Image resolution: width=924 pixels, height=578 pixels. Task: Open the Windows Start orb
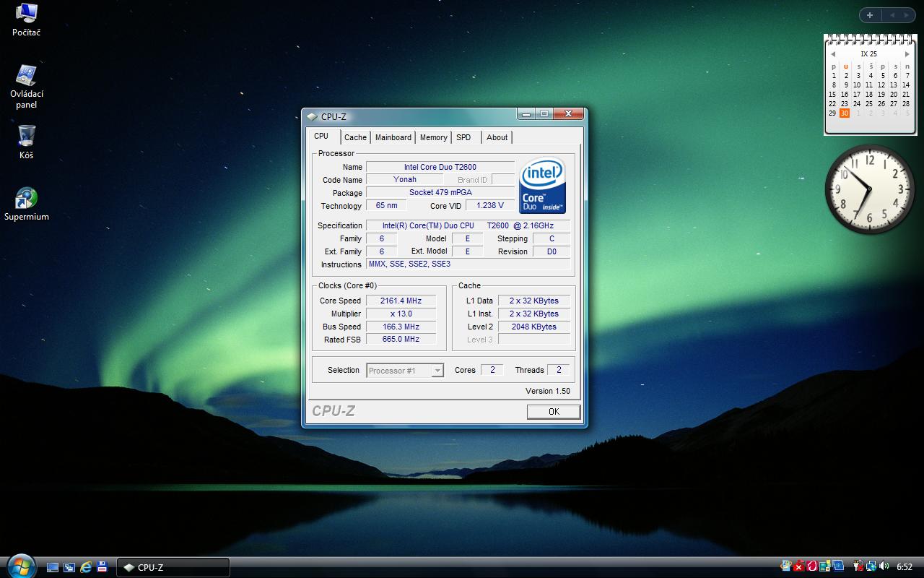[x=19, y=566]
